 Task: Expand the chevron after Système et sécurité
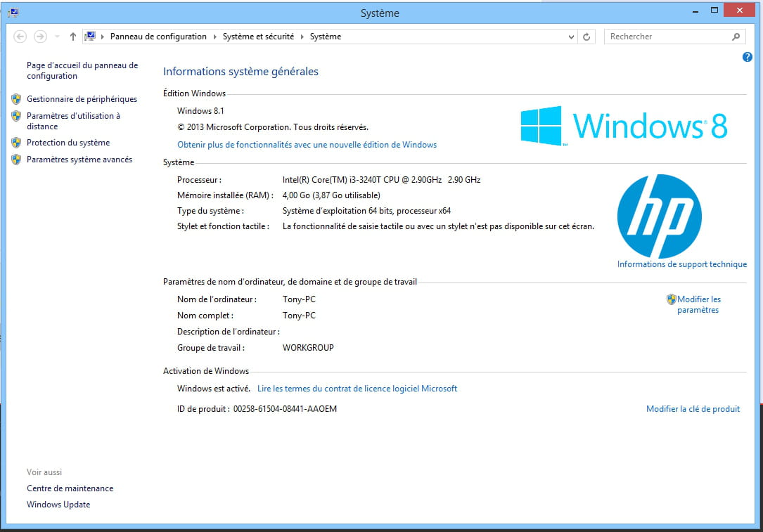302,37
